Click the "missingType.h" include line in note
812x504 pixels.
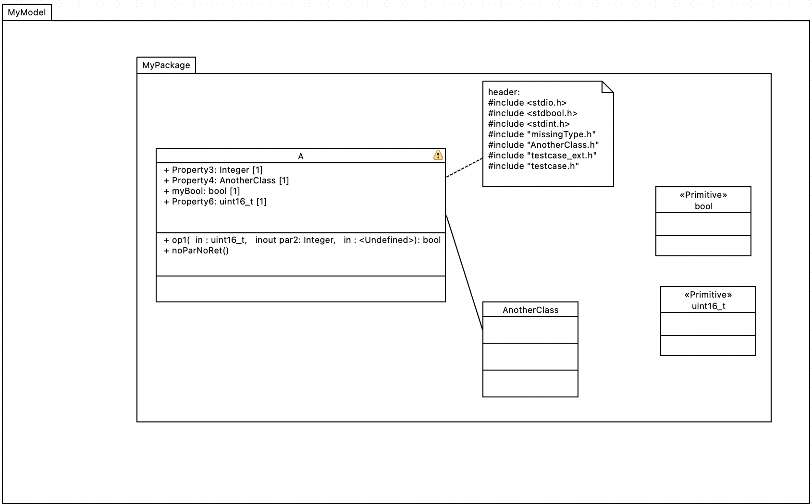tap(542, 134)
